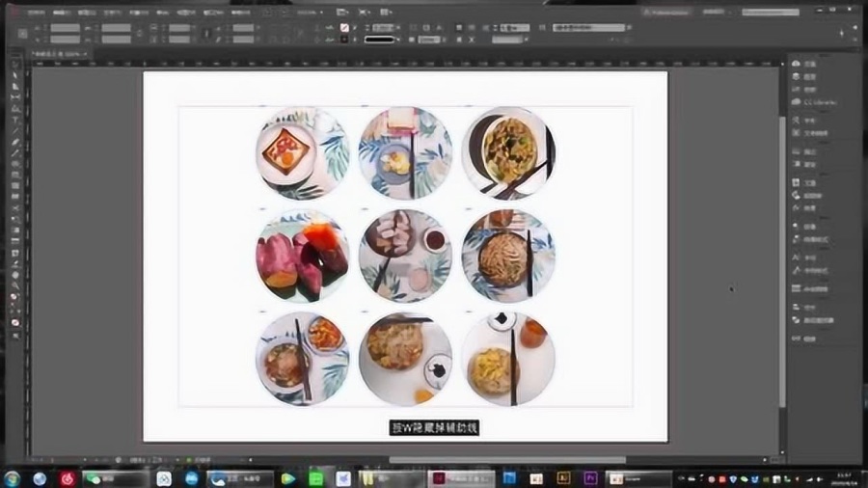Open the Layers panel in right dock
The image size is (868, 488).
pyautogui.click(x=803, y=76)
